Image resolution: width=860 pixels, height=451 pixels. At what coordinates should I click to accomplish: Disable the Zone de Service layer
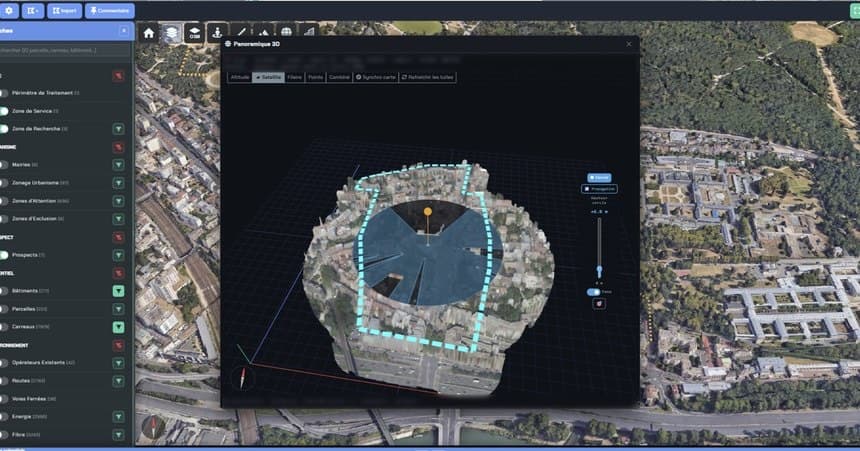point(3,111)
